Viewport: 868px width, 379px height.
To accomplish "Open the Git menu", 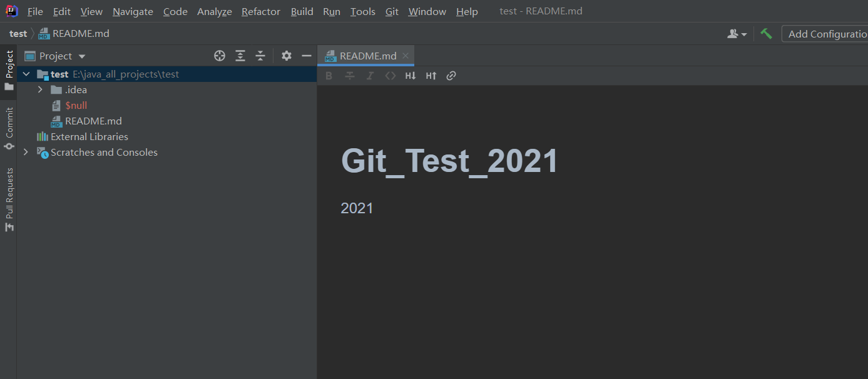I will [392, 12].
